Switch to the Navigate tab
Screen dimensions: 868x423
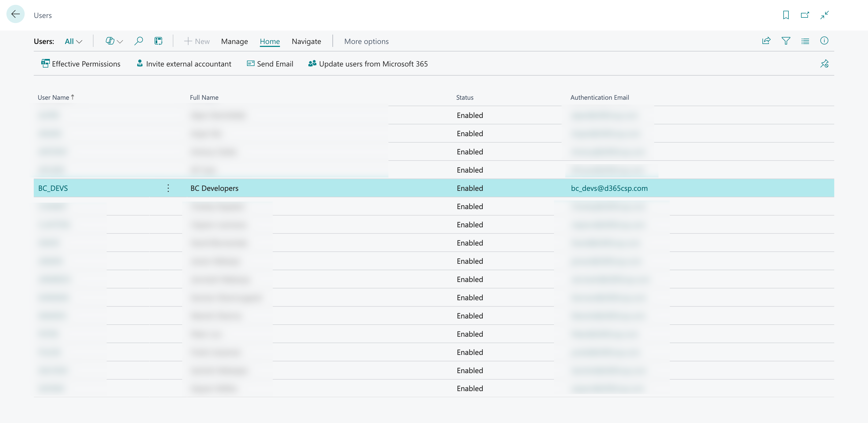[306, 42]
